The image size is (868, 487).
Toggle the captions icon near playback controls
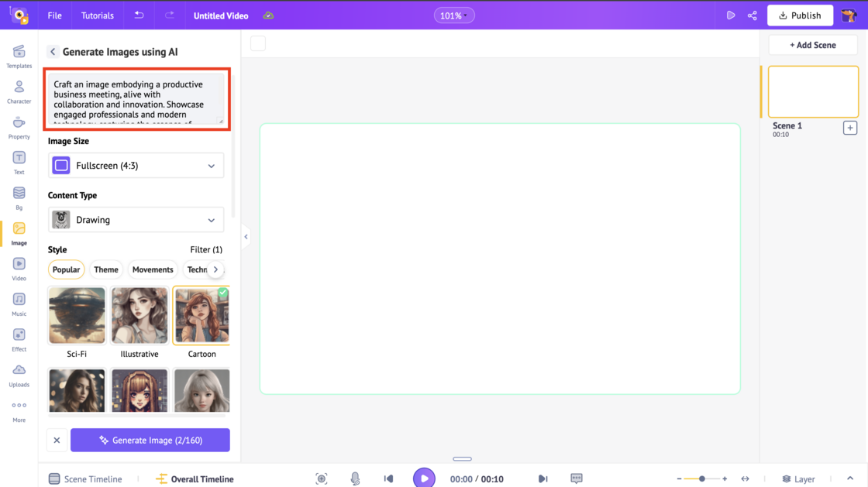[x=576, y=478]
